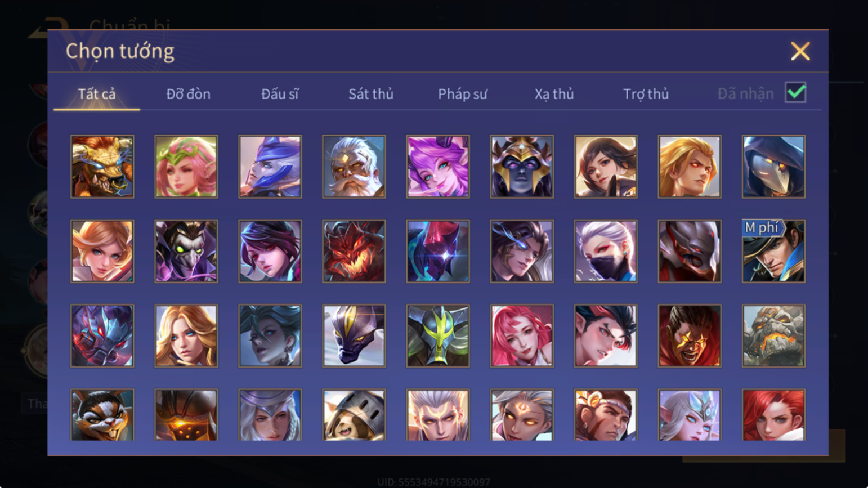Switch to 'Xạ thủ' tab

[x=554, y=94]
